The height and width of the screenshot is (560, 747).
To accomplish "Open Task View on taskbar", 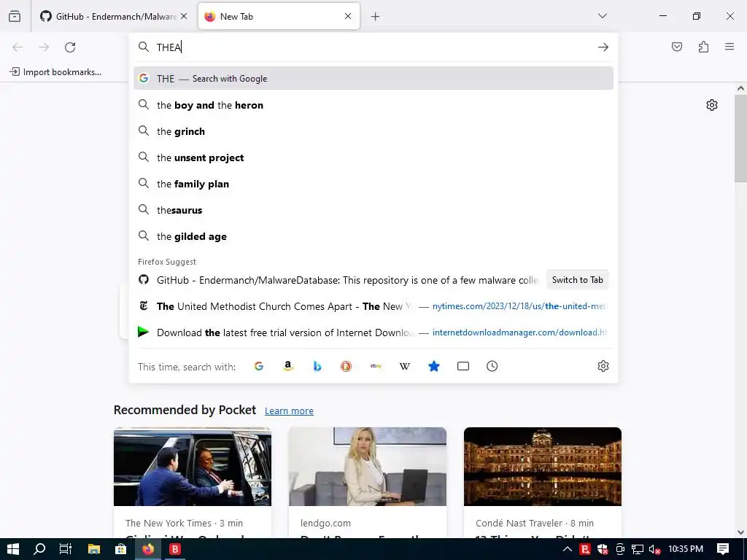I will 66,549.
